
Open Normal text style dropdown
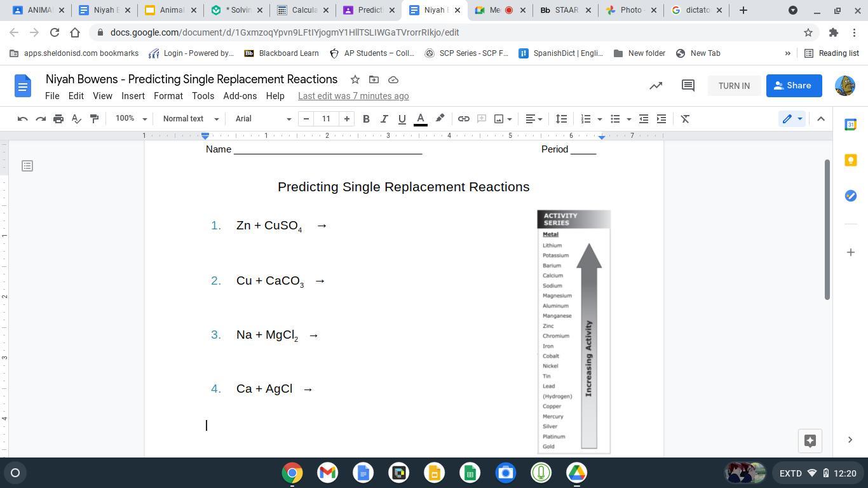pyautogui.click(x=191, y=119)
